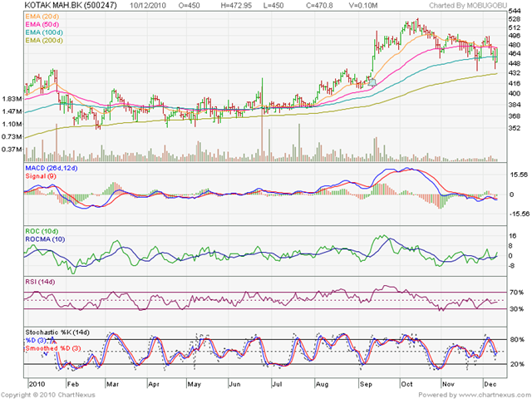Click the 464 price axis label
532x399 pixels.
pos(515,53)
